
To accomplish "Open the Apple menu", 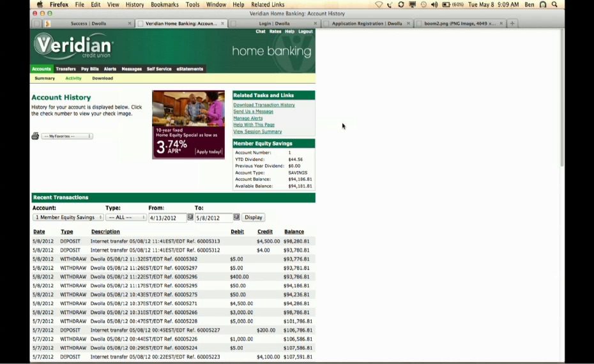I will coord(40,4).
